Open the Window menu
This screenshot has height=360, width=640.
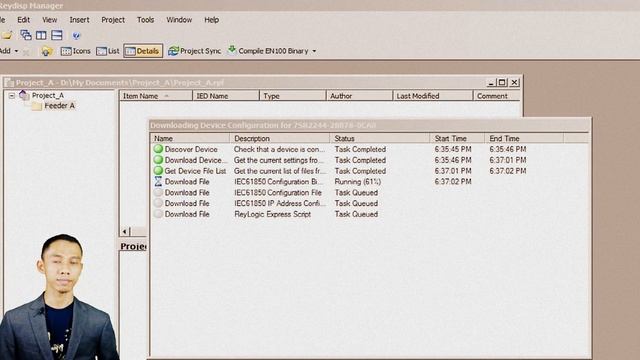click(179, 20)
